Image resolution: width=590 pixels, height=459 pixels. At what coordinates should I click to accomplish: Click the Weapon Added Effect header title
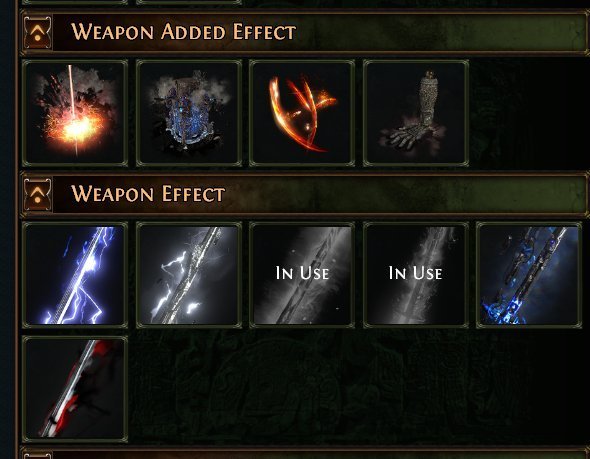184,32
